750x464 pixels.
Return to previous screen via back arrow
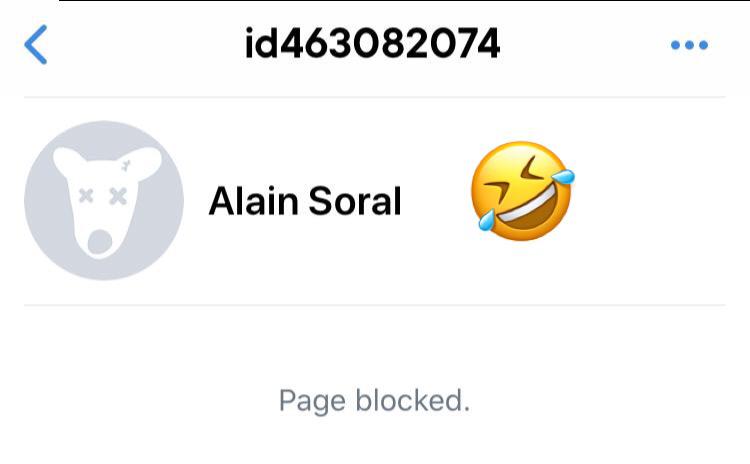(35, 44)
